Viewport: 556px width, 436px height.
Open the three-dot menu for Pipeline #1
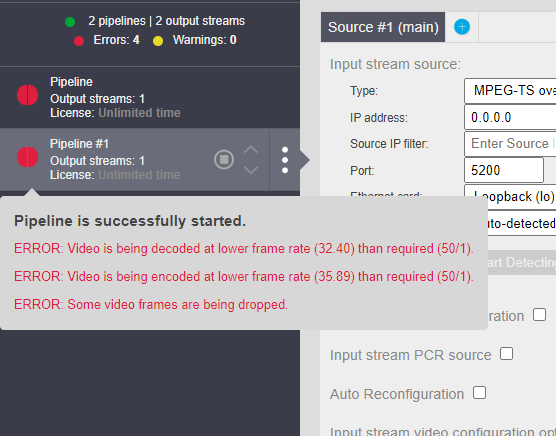tap(285, 160)
